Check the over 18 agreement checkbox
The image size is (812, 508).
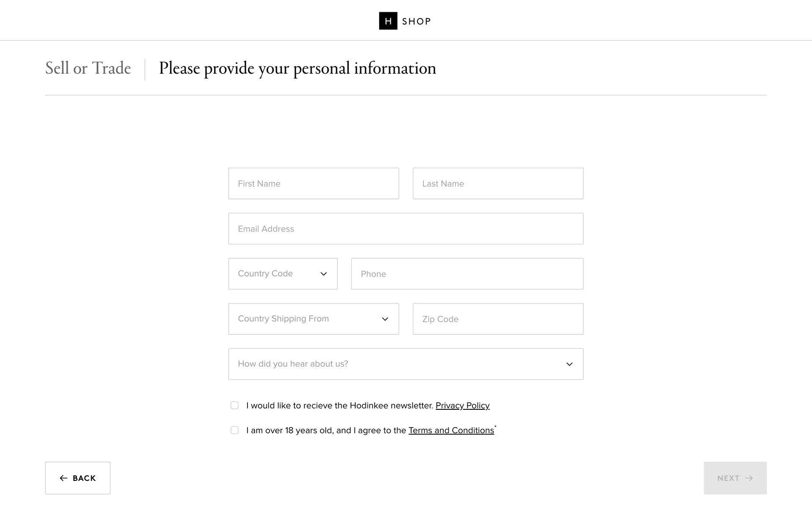[x=234, y=430]
